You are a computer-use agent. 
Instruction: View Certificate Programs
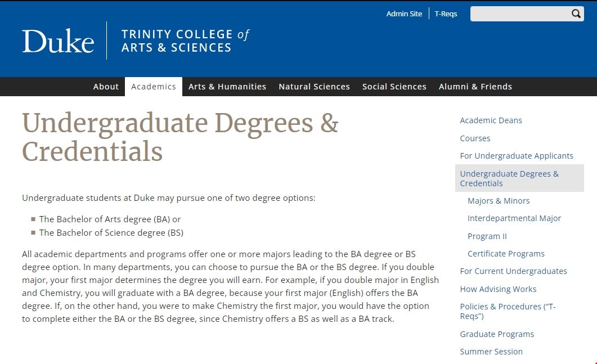(x=506, y=253)
